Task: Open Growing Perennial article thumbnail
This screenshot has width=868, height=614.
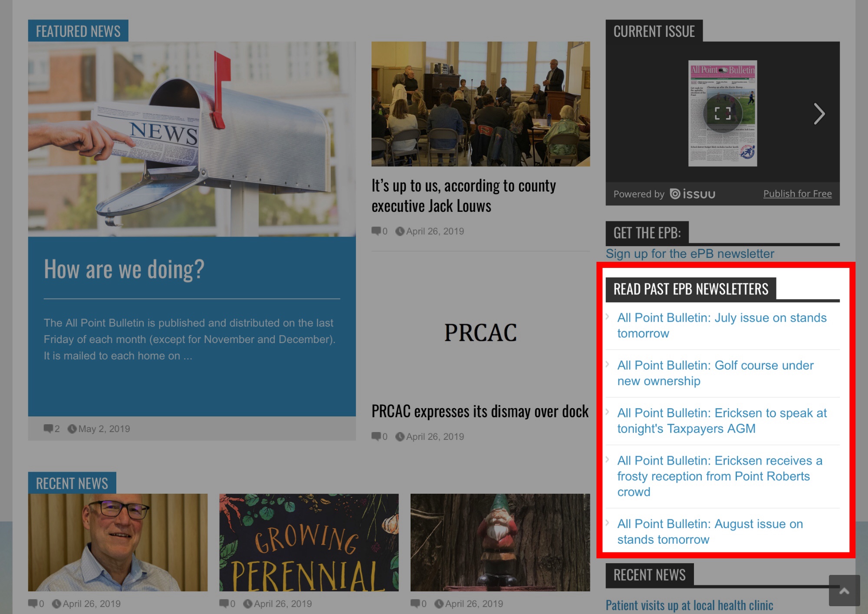Action: 309,542
